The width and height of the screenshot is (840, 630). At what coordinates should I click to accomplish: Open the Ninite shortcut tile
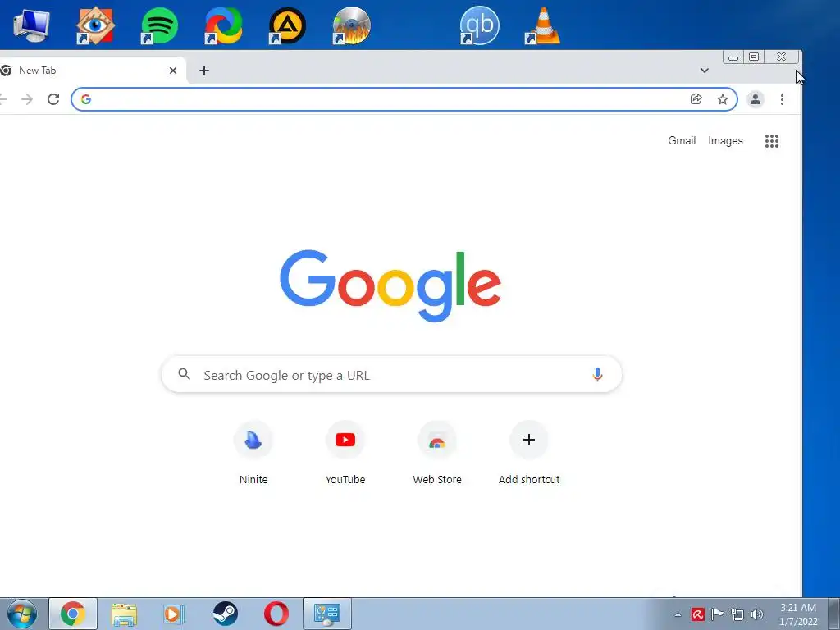pos(253,453)
